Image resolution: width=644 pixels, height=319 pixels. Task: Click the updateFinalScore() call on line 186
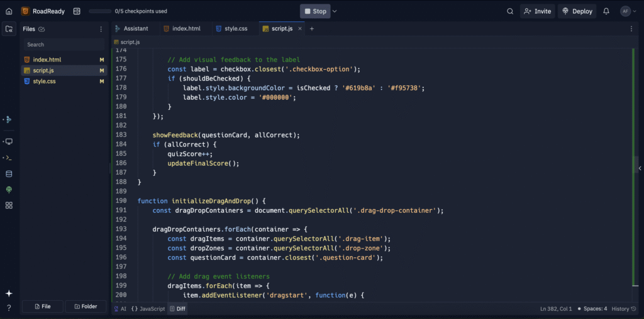[x=203, y=163]
